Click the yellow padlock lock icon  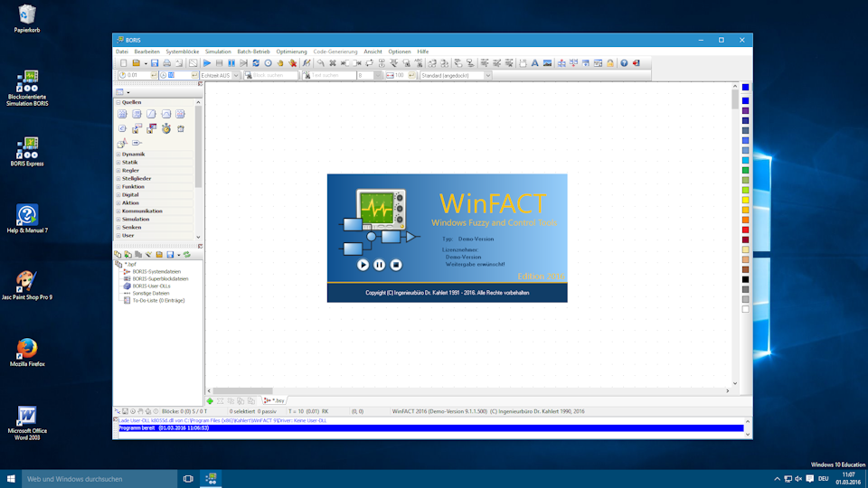(610, 63)
